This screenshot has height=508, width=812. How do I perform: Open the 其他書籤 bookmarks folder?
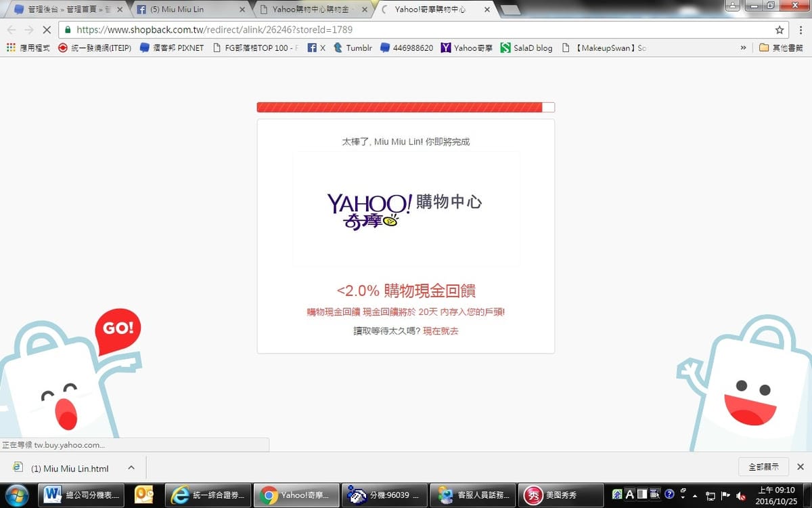780,48
